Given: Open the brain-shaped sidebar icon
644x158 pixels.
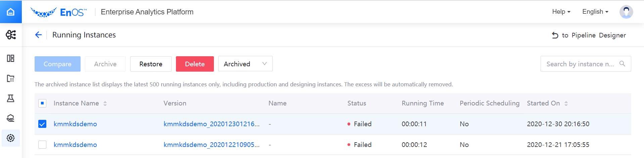Looking at the screenshot, I should pyautogui.click(x=11, y=35).
